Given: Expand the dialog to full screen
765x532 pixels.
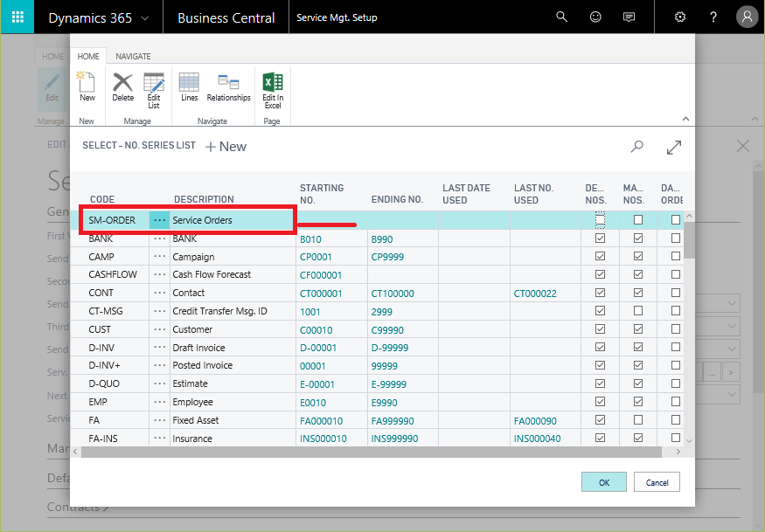Looking at the screenshot, I should [x=674, y=148].
